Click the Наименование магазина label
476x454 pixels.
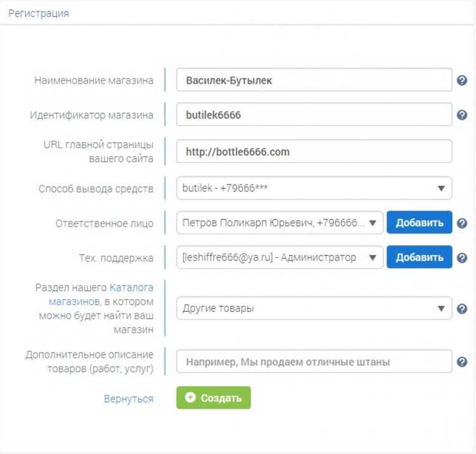93,81
